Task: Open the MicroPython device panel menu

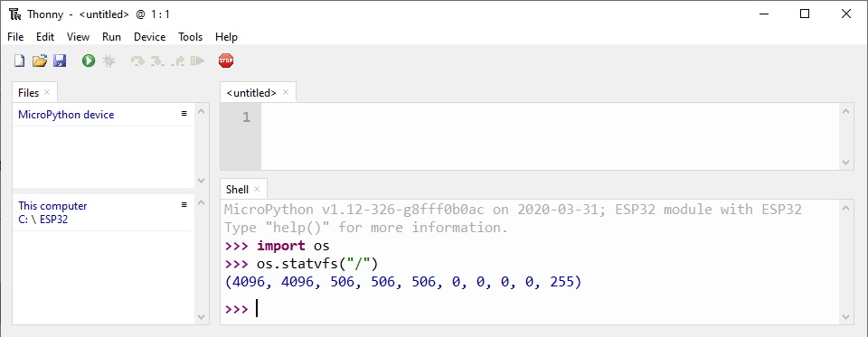Action: (x=184, y=114)
